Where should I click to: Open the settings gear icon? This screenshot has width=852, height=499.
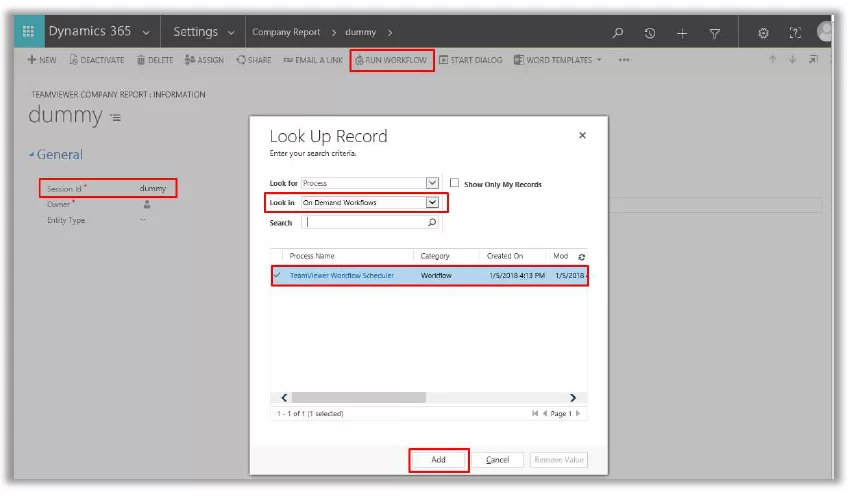coord(763,33)
